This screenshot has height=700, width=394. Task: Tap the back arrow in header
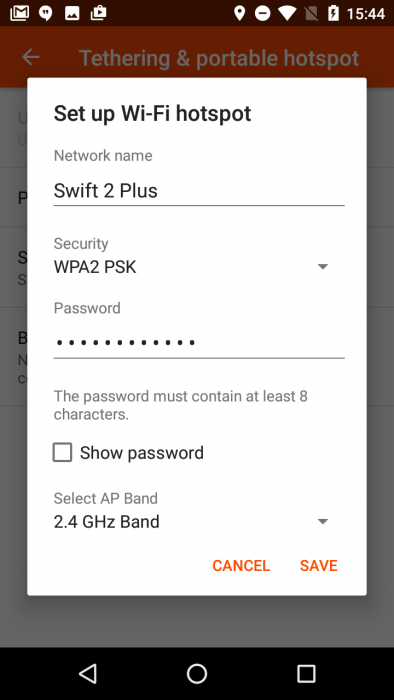pyautogui.click(x=31, y=57)
